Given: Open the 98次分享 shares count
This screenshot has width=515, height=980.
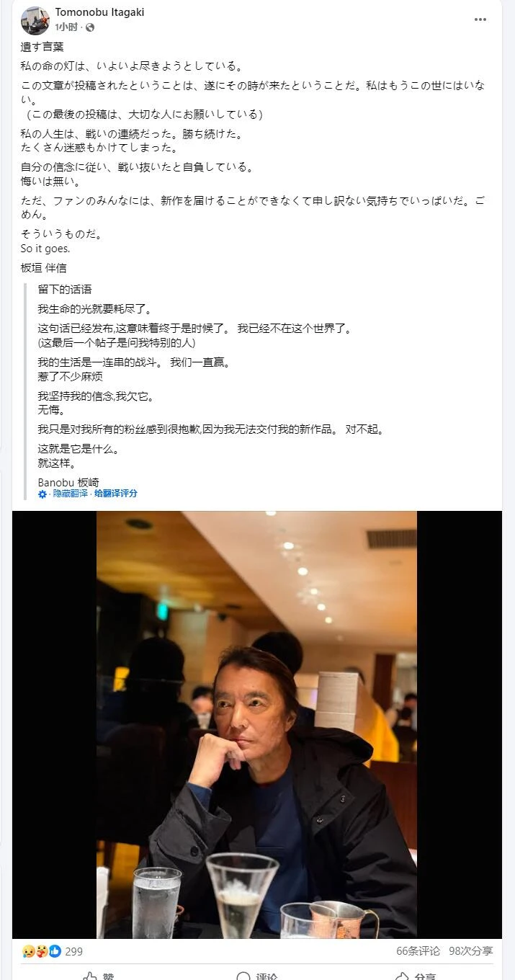Looking at the screenshot, I should (471, 951).
